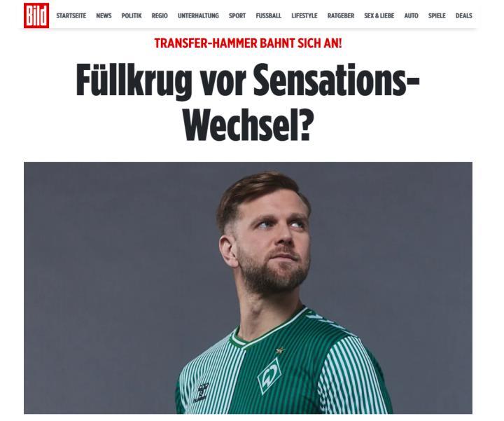The width and height of the screenshot is (504, 421).
Task: Click the Transfer-Hammer bahnt sich an kicker
Action: pos(248,43)
